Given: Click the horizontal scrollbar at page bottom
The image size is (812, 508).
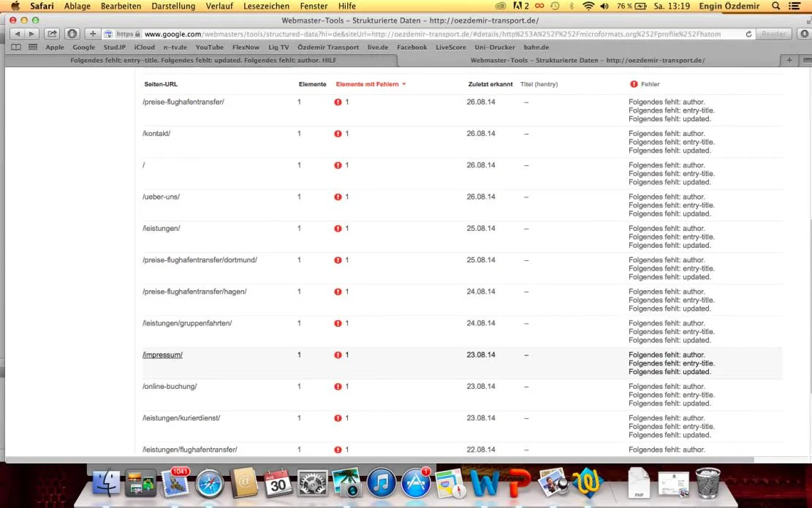Looking at the screenshot, I should pyautogui.click(x=379, y=460).
